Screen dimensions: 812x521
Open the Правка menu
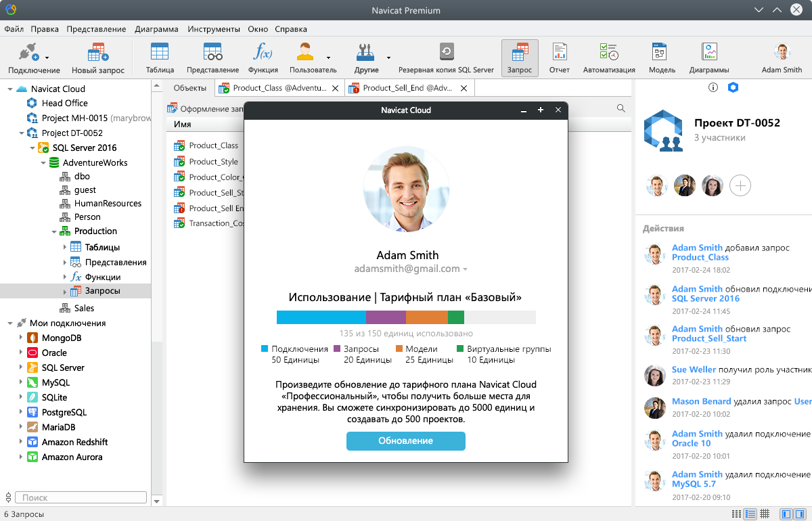coord(45,29)
